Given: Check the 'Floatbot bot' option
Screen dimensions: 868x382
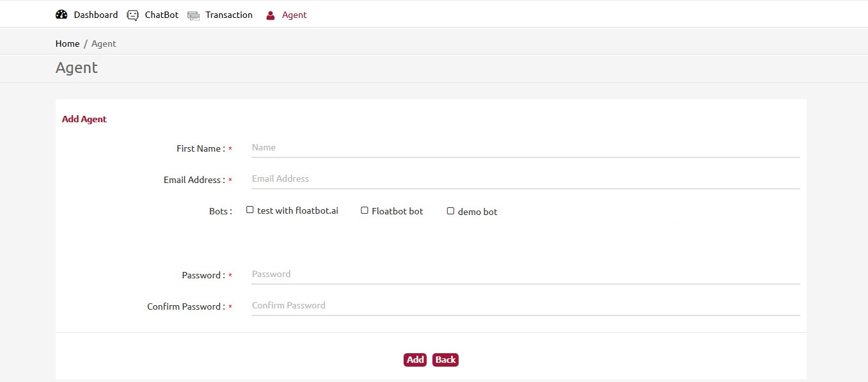Looking at the screenshot, I should pyautogui.click(x=364, y=209).
